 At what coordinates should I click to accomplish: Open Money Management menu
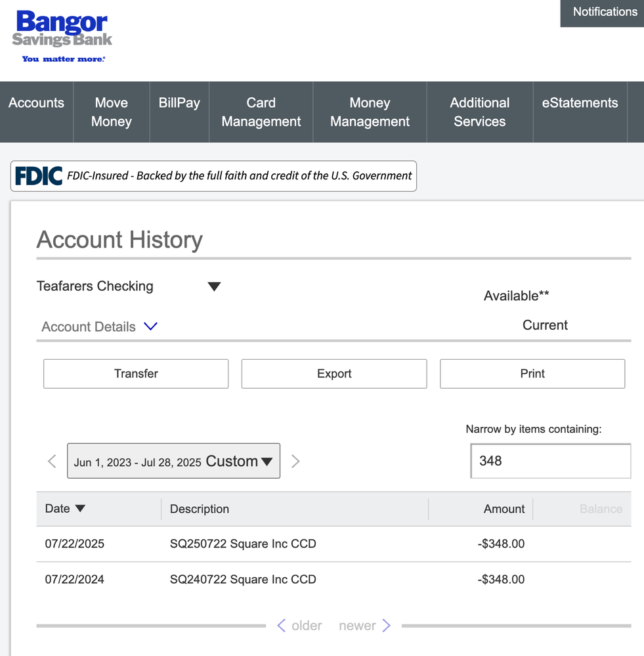pos(370,112)
